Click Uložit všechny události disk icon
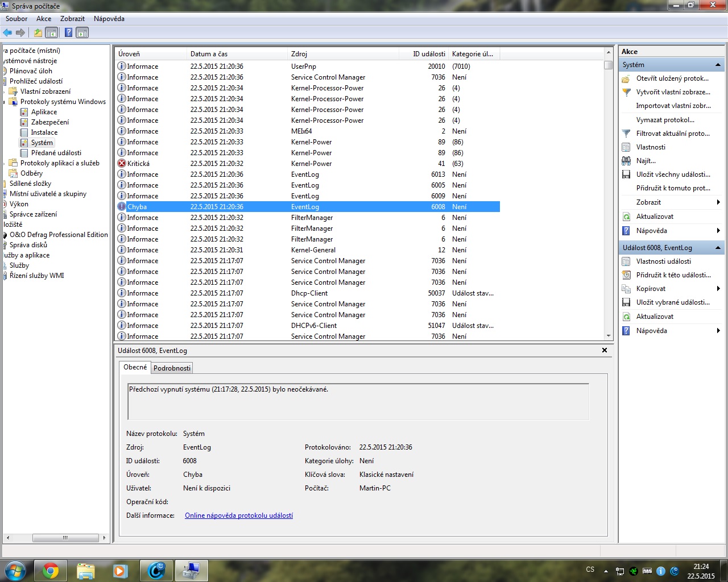 point(626,174)
